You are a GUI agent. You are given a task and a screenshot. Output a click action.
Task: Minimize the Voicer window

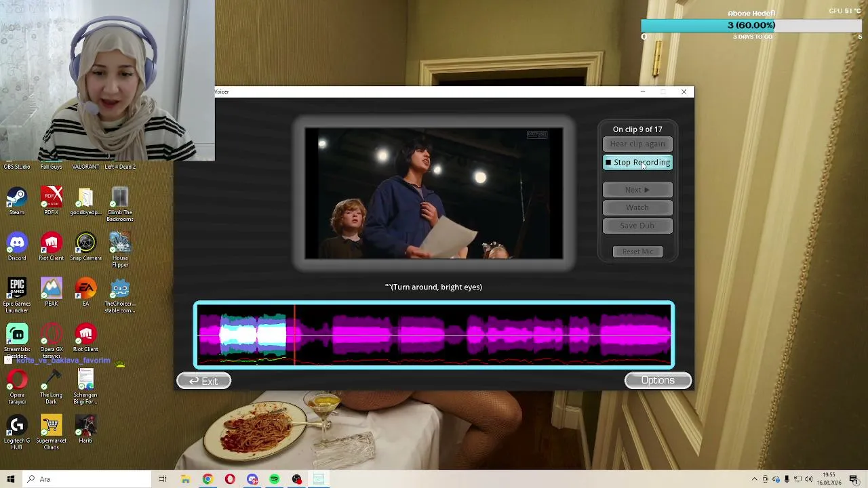pyautogui.click(x=642, y=91)
